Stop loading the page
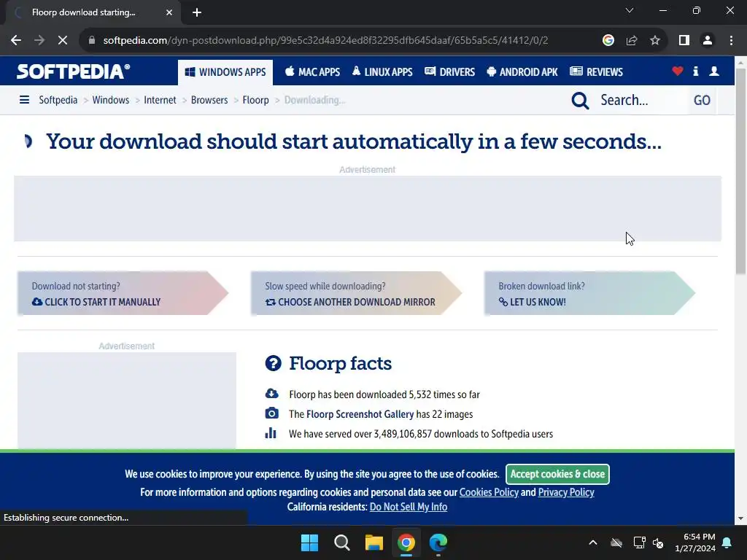This screenshot has width=747, height=560. pos(63,41)
